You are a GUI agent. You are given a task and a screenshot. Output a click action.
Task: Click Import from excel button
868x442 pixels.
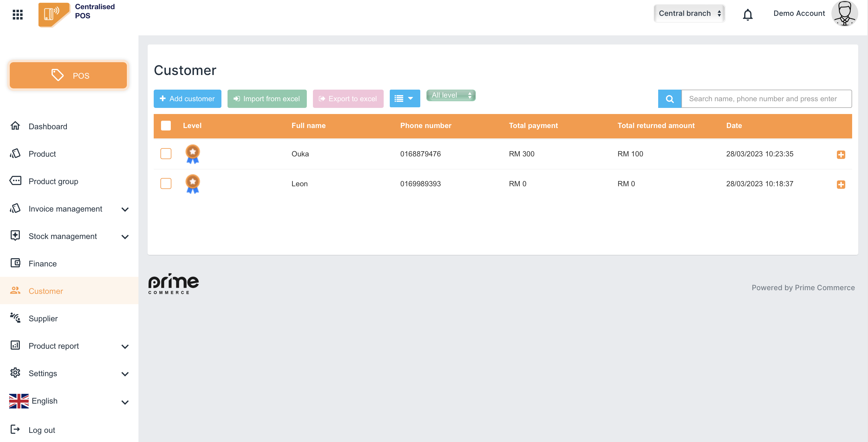pos(267,99)
